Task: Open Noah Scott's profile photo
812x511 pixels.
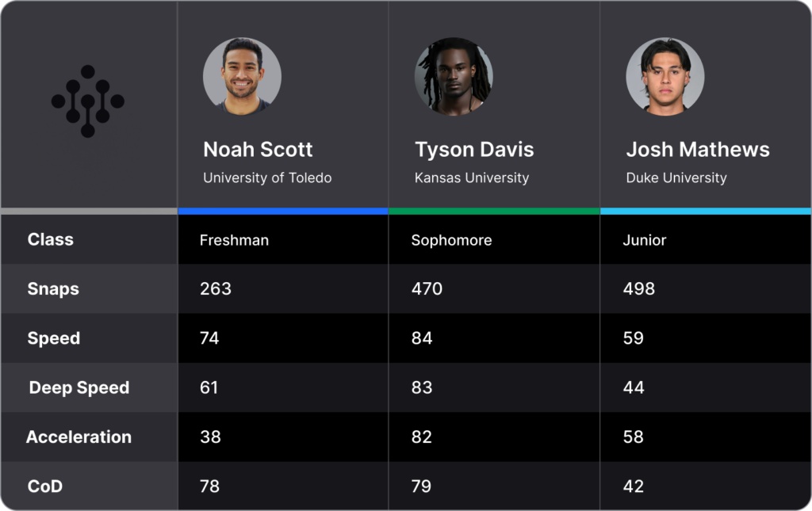Action: (242, 76)
